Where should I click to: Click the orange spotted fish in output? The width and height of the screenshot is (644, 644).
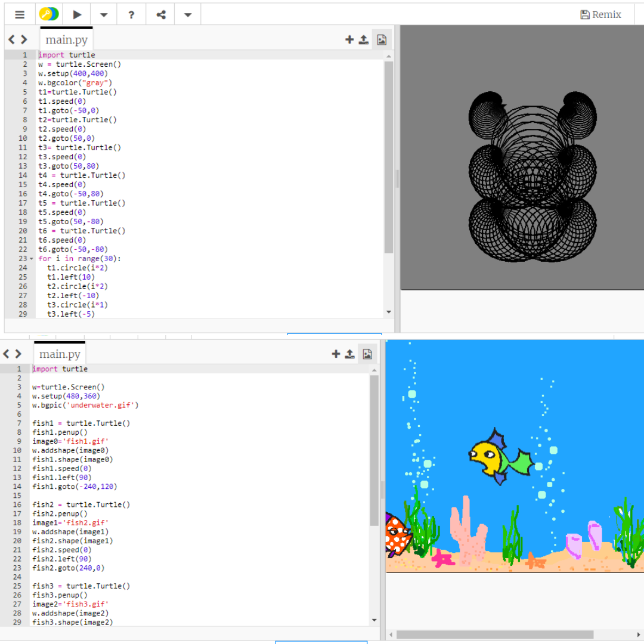pos(398,534)
